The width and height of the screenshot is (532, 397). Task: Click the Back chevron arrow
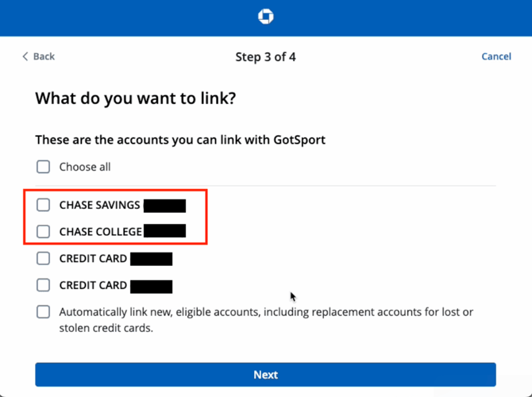click(25, 56)
